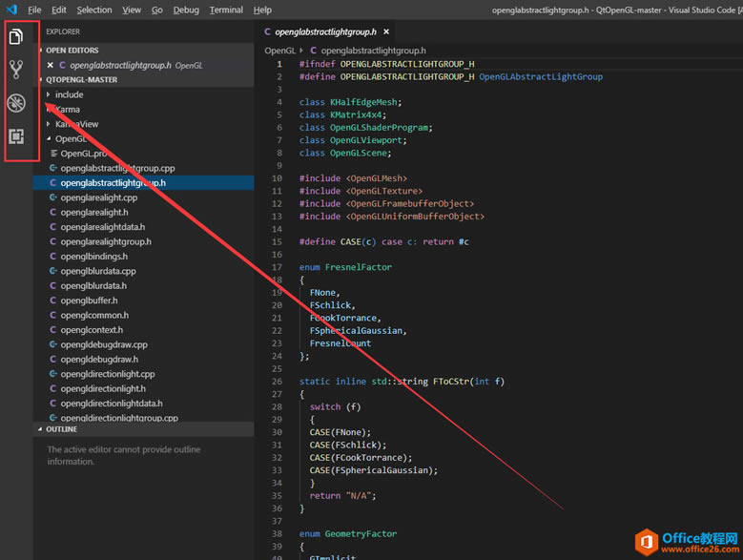
Task: Open the Extensions view
Action: click(16, 136)
